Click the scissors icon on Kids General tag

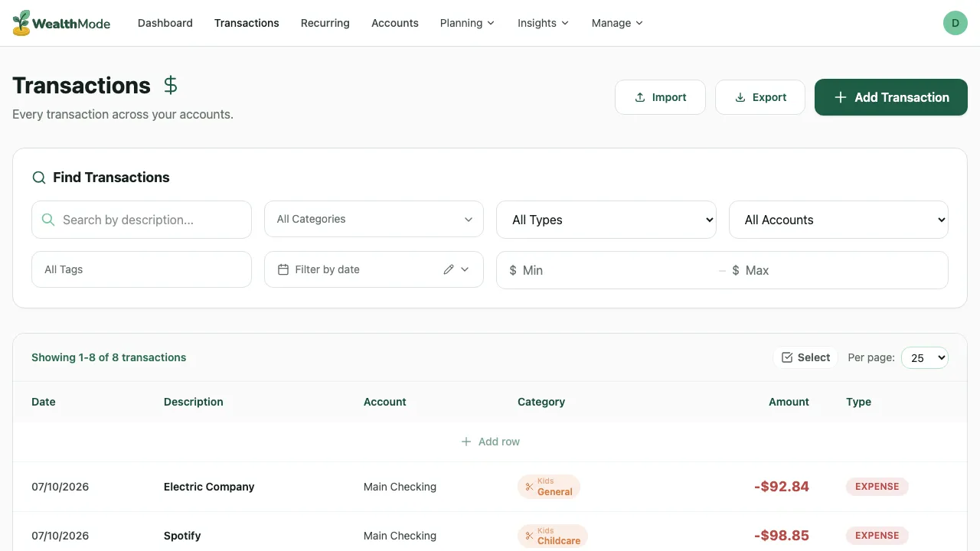coord(529,487)
